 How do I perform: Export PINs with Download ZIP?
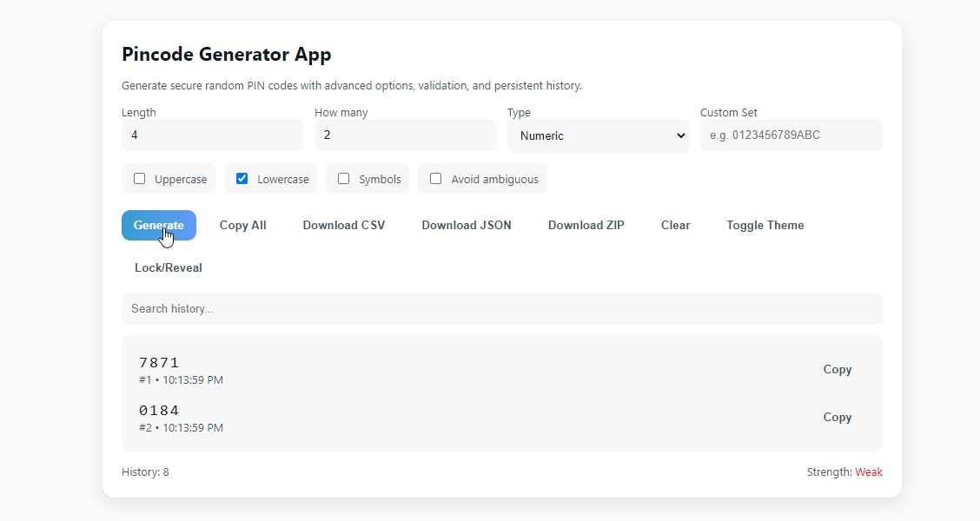586,225
